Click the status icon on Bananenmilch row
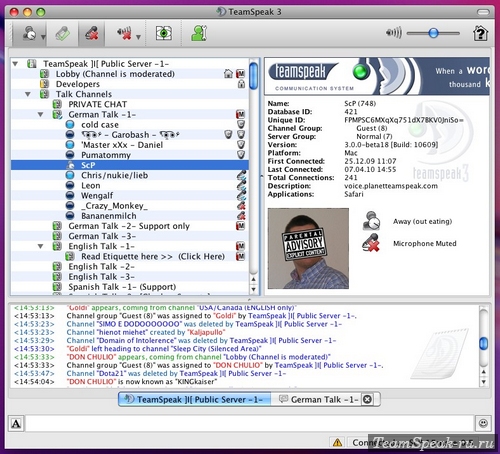 click(x=241, y=216)
